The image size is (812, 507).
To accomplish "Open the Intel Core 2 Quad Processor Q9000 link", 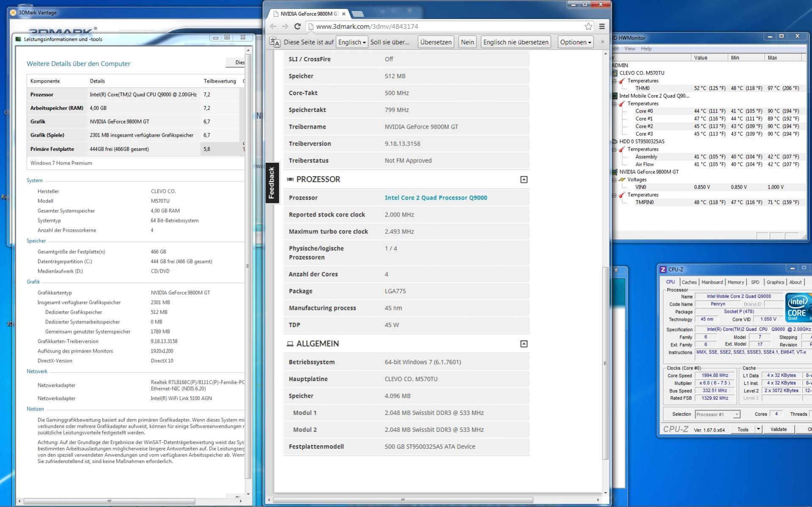I will tap(436, 197).
